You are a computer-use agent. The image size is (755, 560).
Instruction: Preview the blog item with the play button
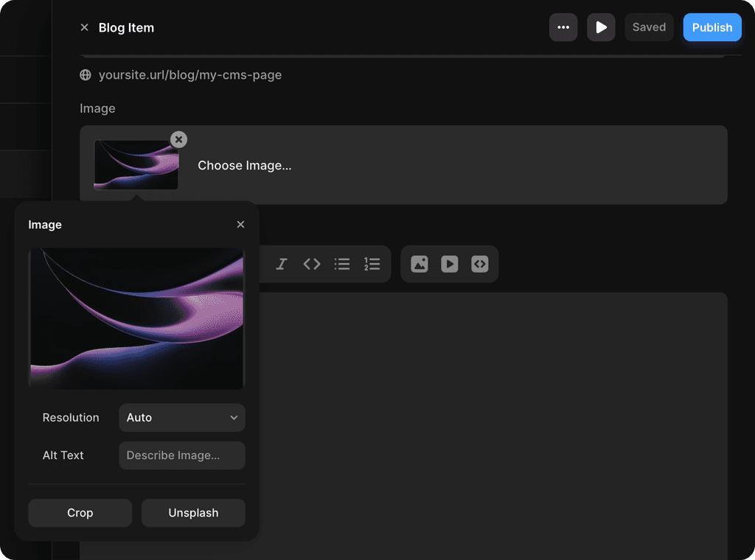[601, 27]
